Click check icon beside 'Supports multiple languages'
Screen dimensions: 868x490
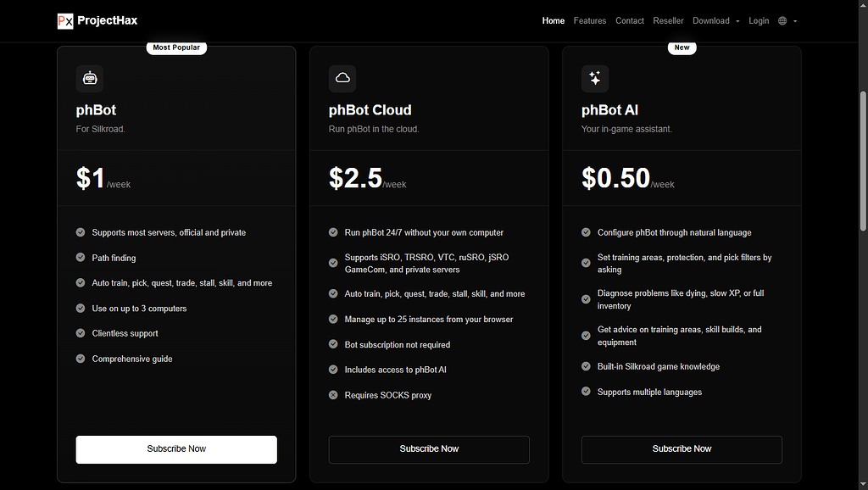tap(586, 392)
